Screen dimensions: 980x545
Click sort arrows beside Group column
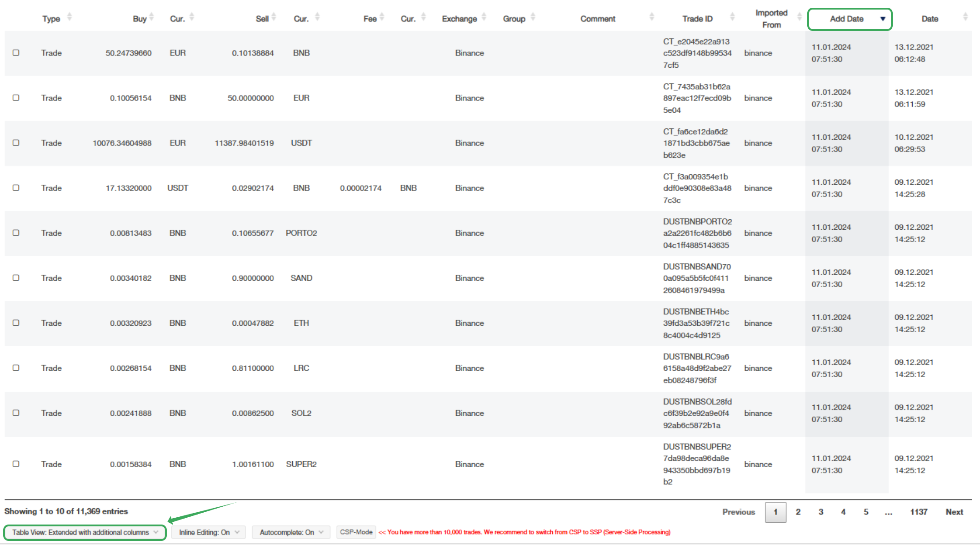533,17
